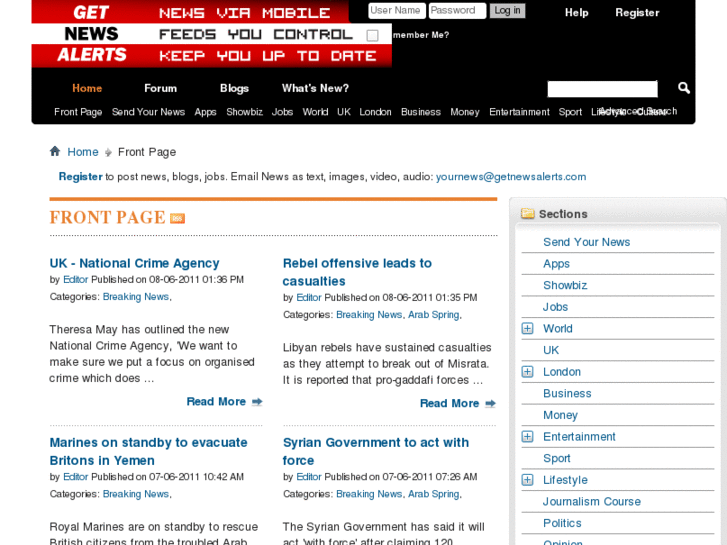This screenshot has height=545, width=727.
Task: Select Sport in sub-navigation bar
Action: coord(570,112)
